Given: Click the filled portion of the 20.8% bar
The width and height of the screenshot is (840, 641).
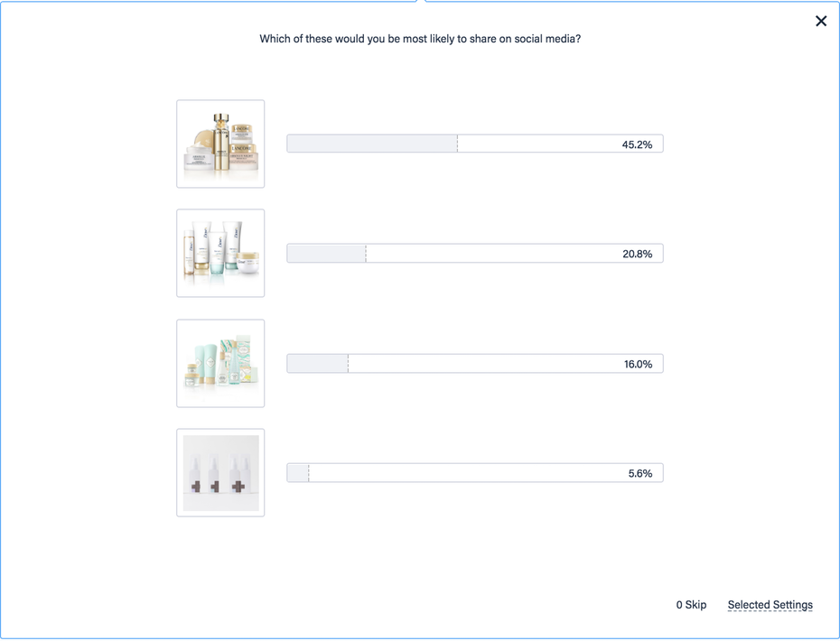Looking at the screenshot, I should point(327,254).
